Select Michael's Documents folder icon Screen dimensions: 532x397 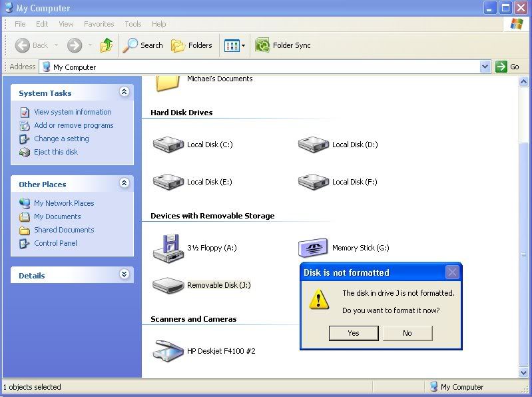[168, 83]
